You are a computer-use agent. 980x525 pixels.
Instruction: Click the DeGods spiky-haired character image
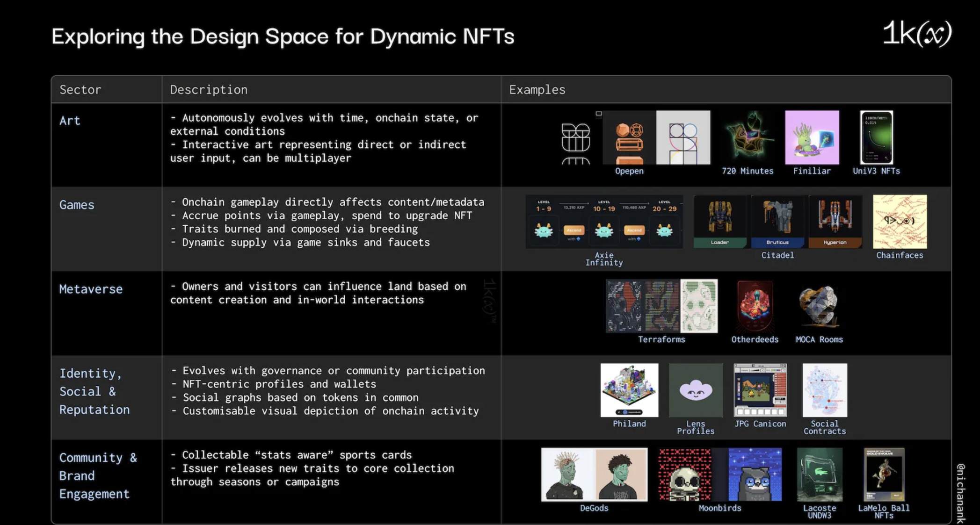click(568, 475)
